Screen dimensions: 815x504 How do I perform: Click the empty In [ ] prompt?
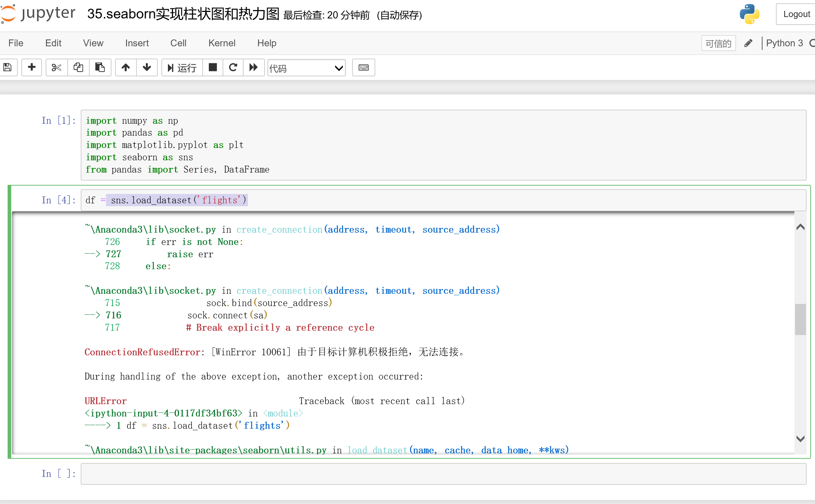point(59,474)
